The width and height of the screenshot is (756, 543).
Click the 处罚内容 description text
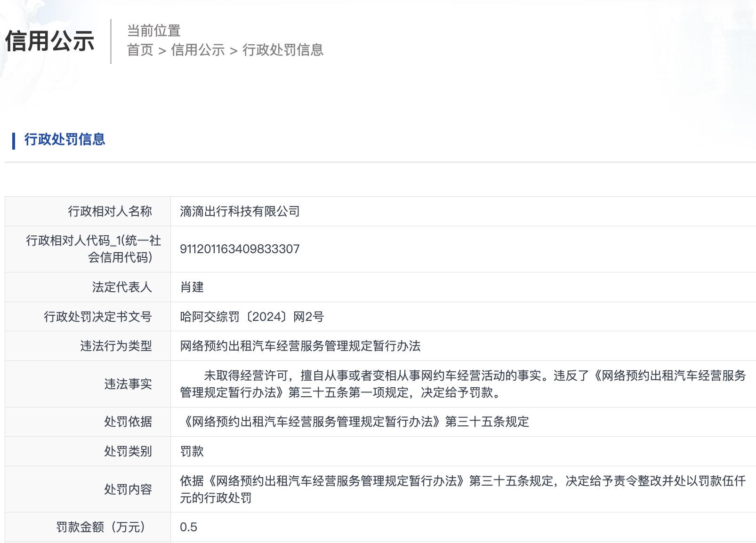(463, 489)
